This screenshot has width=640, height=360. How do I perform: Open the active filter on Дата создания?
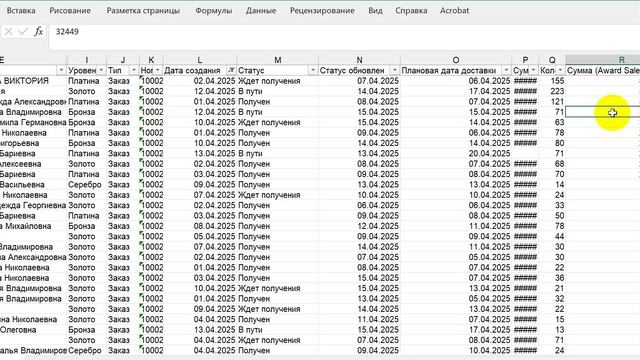pyautogui.click(x=231, y=71)
